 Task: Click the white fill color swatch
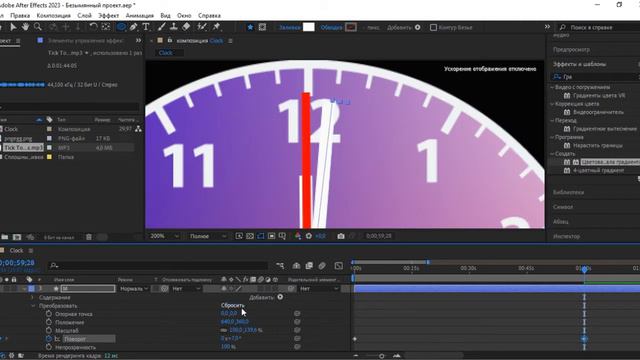pos(309,27)
